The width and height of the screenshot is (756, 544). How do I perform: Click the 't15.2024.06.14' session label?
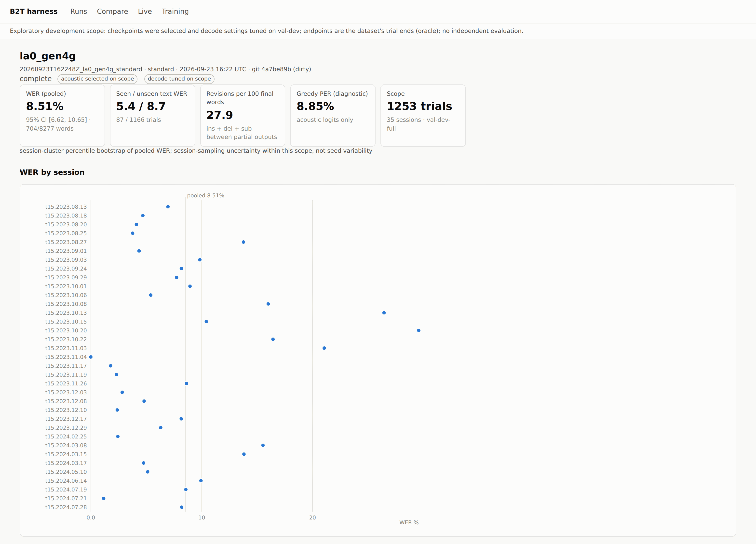tap(66, 481)
